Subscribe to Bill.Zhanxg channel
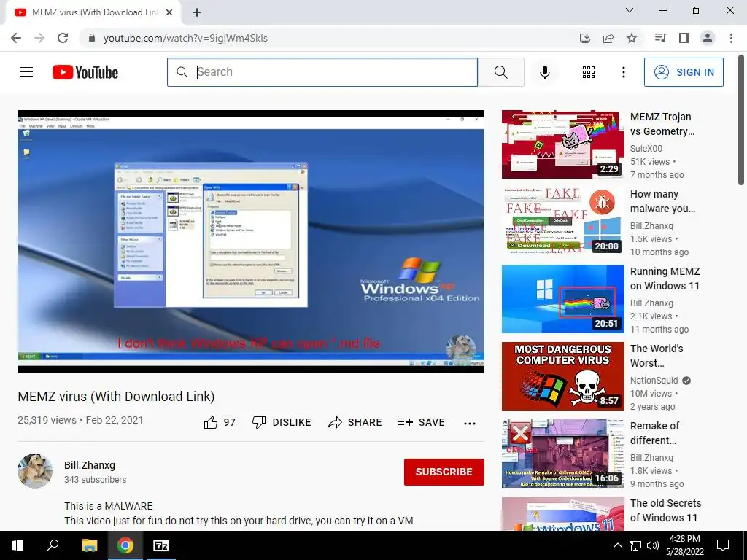Viewport: 747px width, 560px height. (444, 472)
